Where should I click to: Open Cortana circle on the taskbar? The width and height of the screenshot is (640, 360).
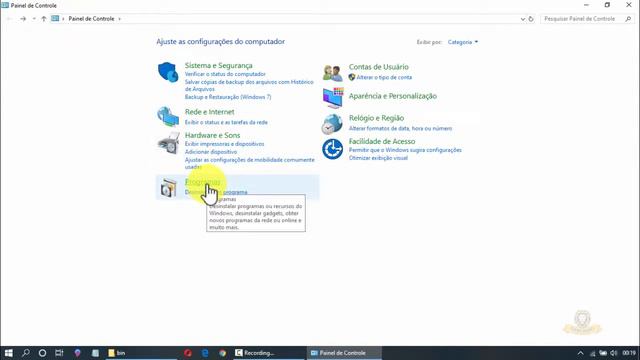coord(42,353)
